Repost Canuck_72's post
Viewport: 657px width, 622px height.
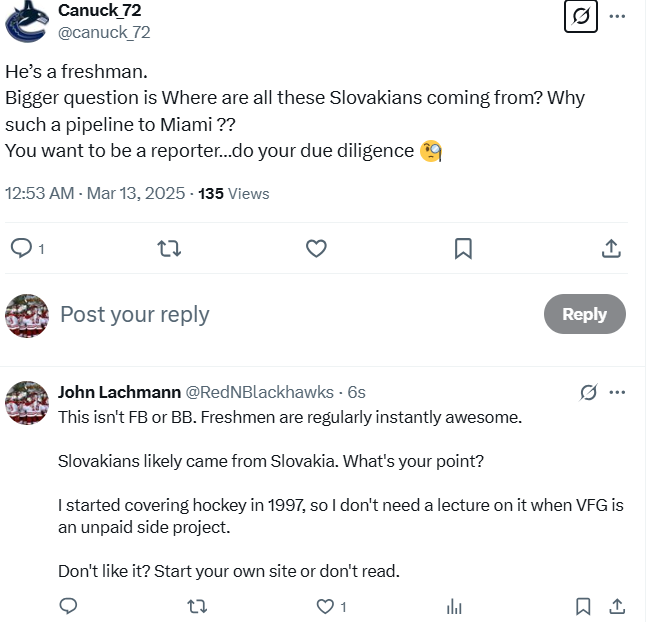[x=169, y=248]
